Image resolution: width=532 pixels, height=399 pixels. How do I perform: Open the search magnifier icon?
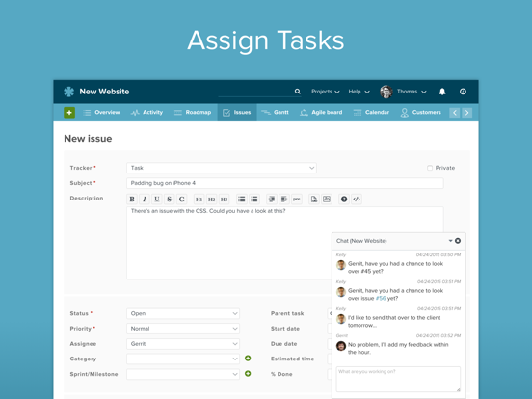(297, 92)
